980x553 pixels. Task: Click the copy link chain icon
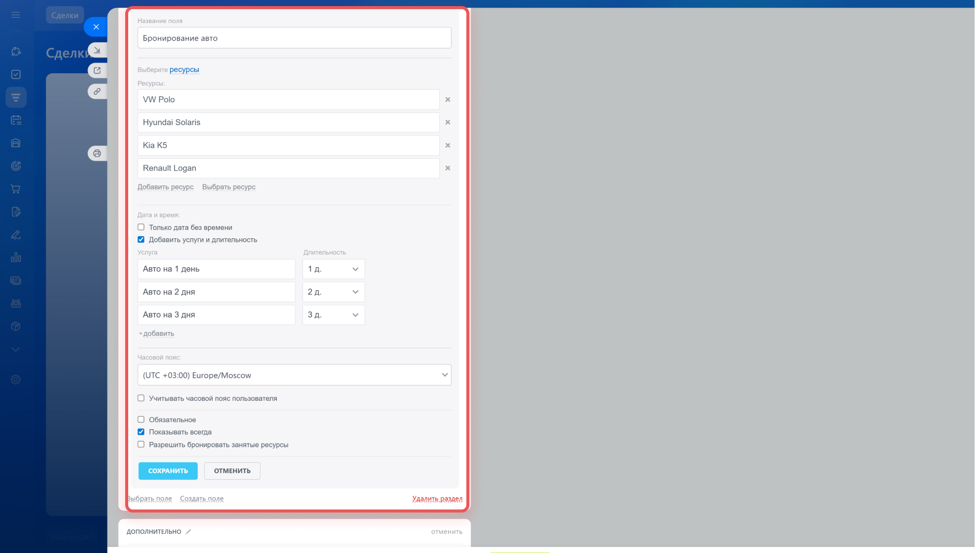click(97, 92)
